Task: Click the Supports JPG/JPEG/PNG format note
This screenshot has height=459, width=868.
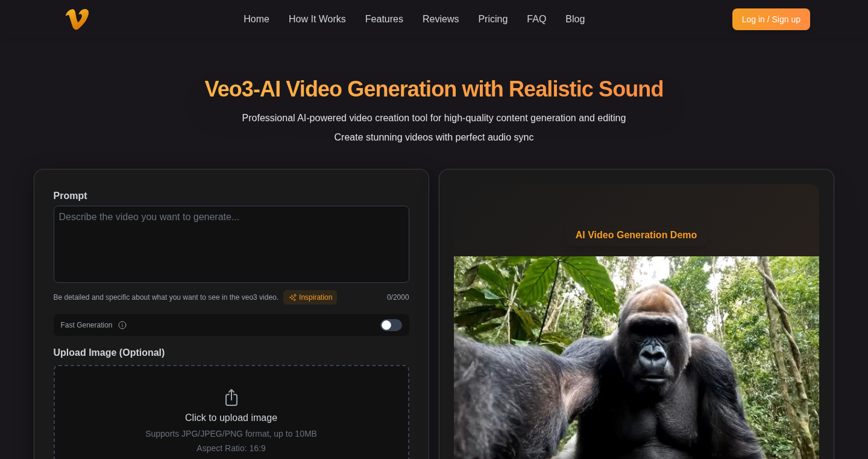Action: (x=231, y=434)
